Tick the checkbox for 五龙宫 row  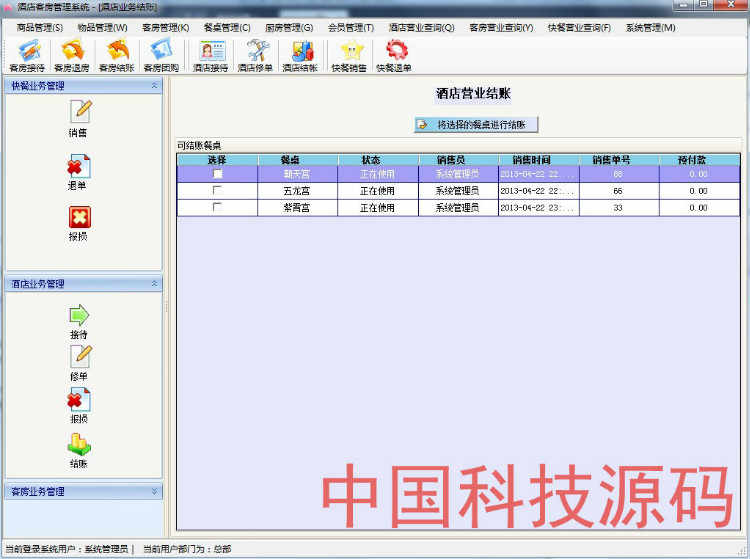click(x=218, y=190)
